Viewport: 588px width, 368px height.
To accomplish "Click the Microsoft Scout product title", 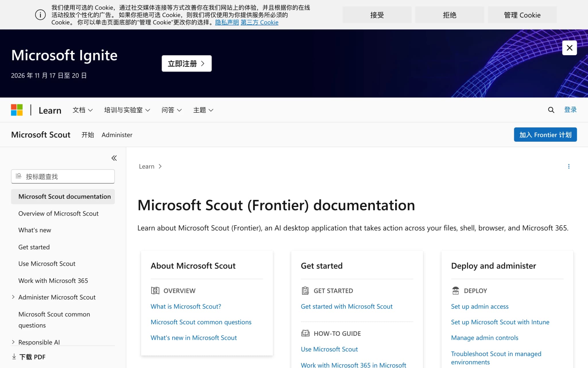I will pyautogui.click(x=41, y=135).
